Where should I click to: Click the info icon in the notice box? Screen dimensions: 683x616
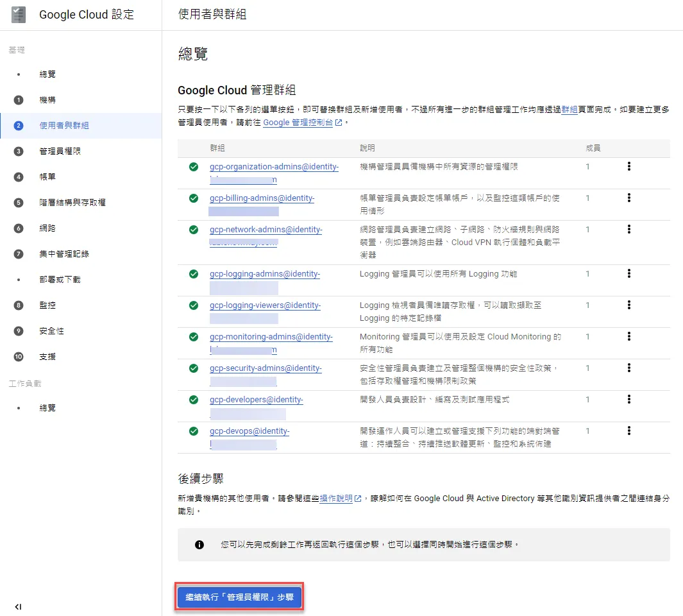pyautogui.click(x=199, y=545)
